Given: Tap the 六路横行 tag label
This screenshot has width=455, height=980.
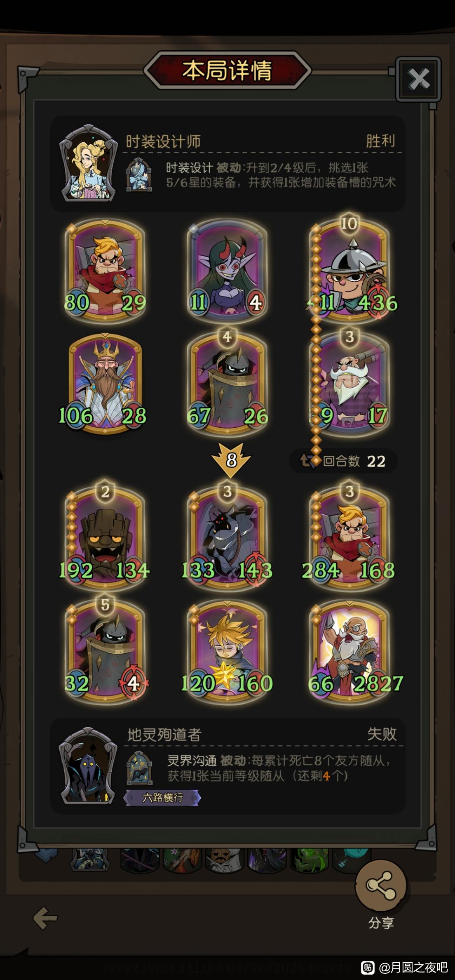Looking at the screenshot, I should [162, 798].
